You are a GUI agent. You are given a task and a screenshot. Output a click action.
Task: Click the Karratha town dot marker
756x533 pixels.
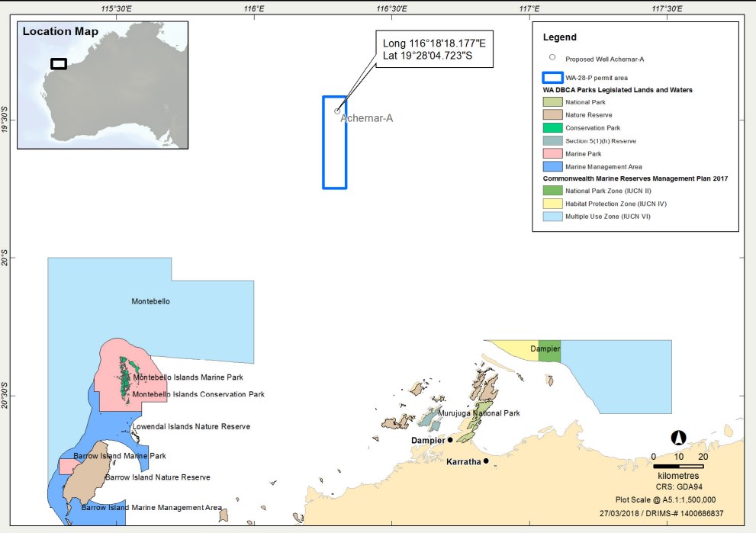(486, 461)
